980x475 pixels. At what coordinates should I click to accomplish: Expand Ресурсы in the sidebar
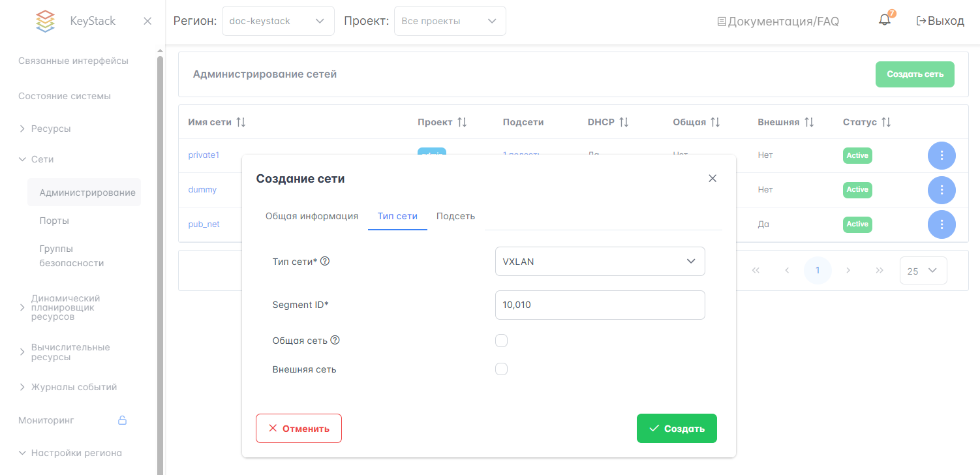[51, 129]
